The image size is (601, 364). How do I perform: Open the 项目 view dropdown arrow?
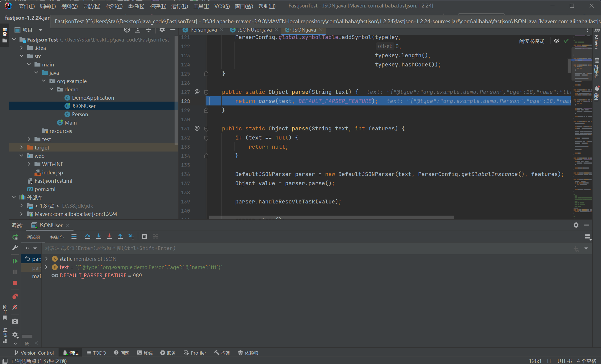[x=41, y=30]
